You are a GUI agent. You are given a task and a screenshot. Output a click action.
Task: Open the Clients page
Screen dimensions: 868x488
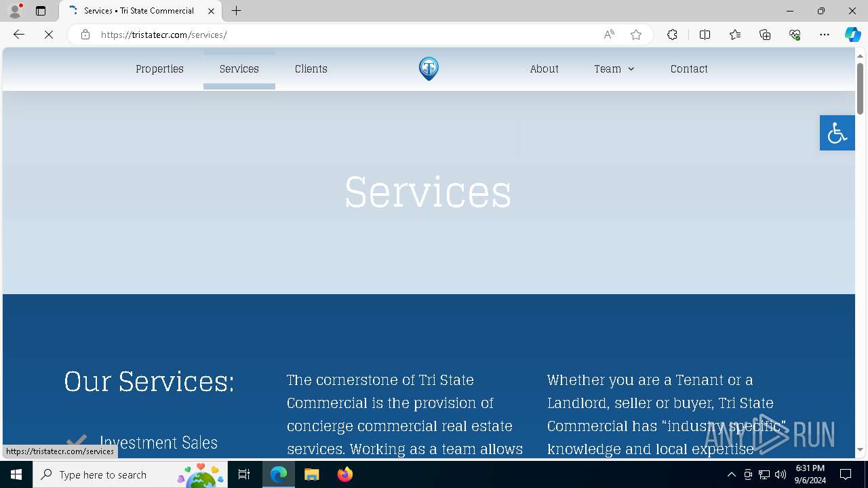(311, 68)
